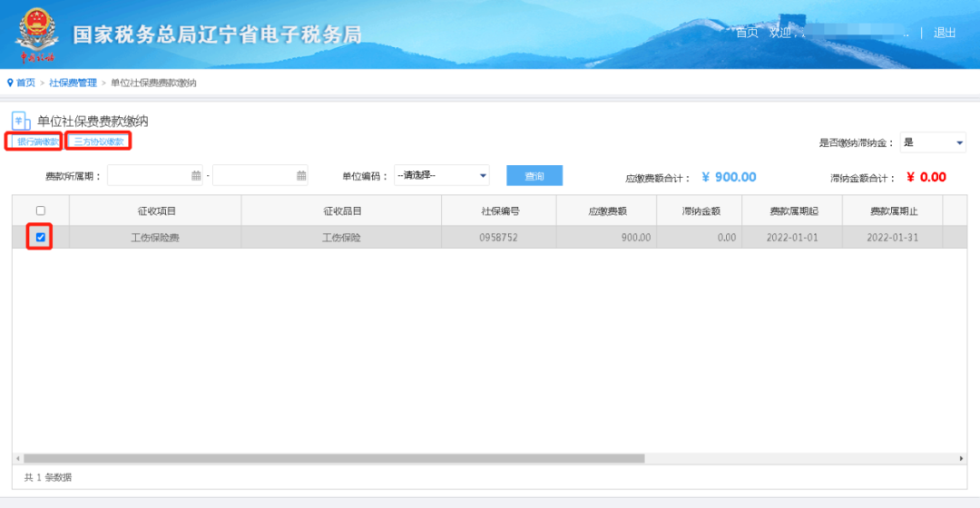This screenshot has width=980, height=508.
Task: Click the 共 1 条数据 record count
Action: (47, 477)
